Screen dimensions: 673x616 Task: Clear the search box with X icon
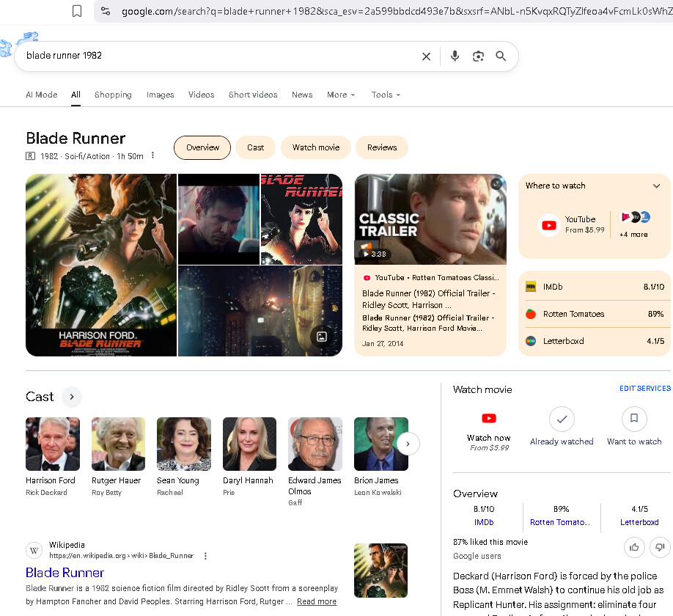coord(426,56)
